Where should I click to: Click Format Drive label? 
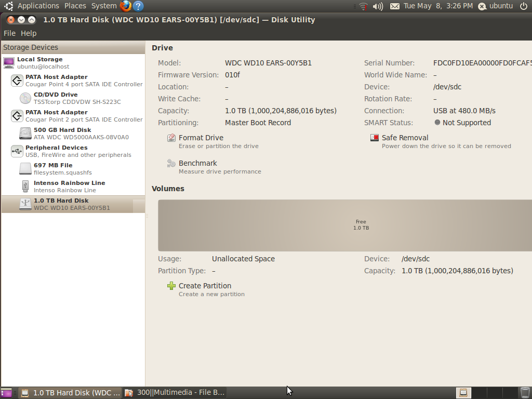201,138
